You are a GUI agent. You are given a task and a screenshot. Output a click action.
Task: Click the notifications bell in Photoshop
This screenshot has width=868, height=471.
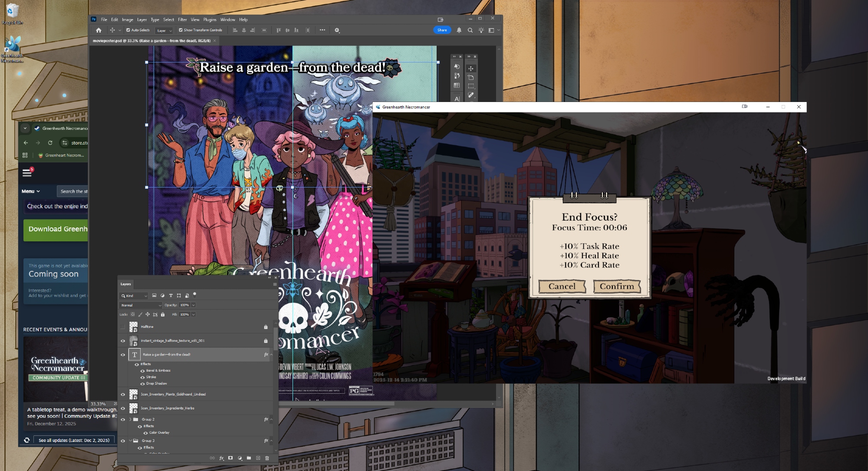tap(459, 30)
